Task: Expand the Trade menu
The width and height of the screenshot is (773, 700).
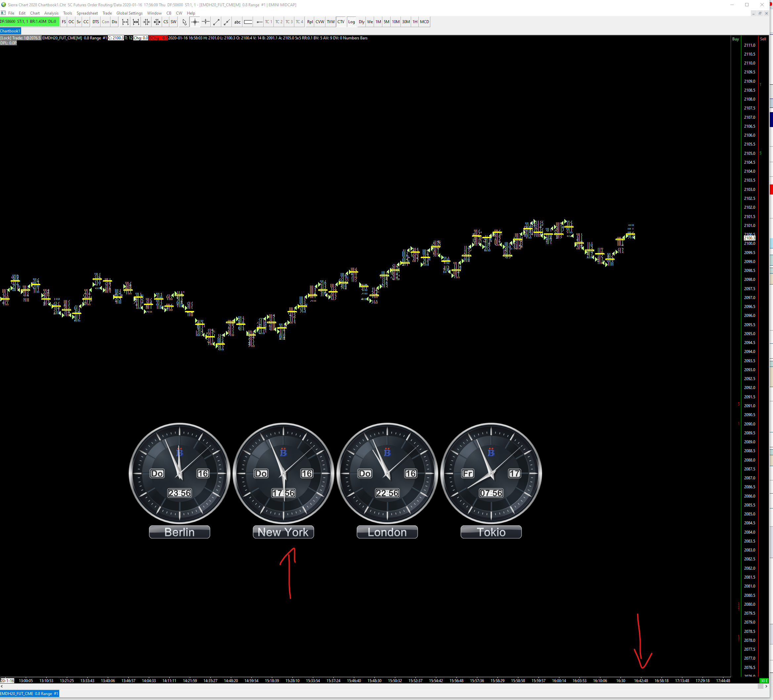Action: [107, 13]
